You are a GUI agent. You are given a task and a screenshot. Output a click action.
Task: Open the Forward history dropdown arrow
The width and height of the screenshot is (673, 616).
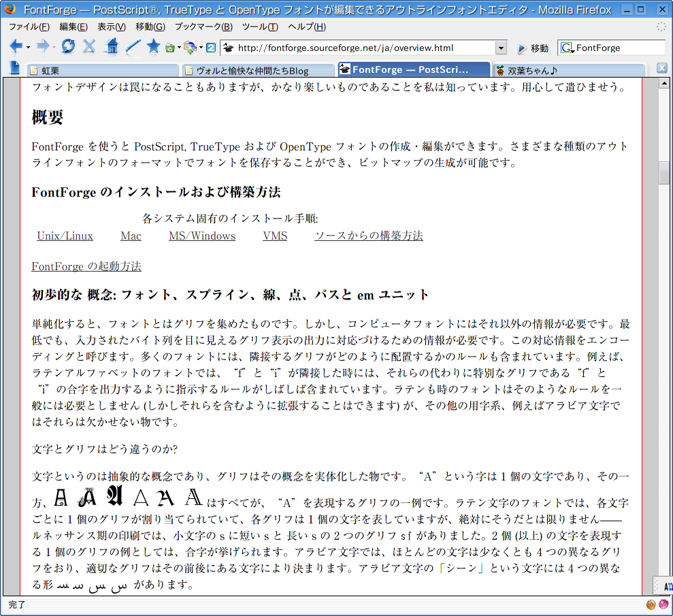[x=54, y=47]
